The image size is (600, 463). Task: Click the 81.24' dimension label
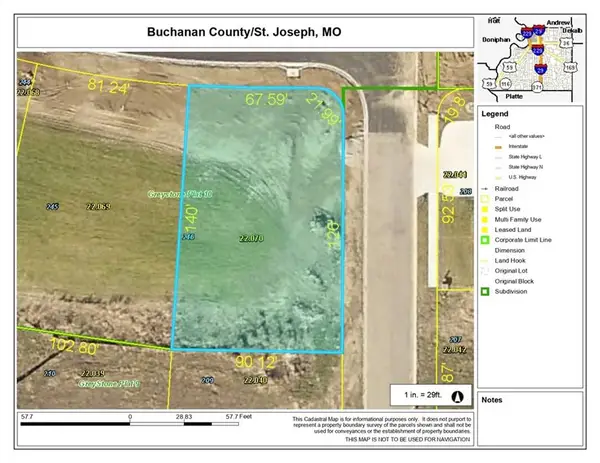(x=112, y=87)
